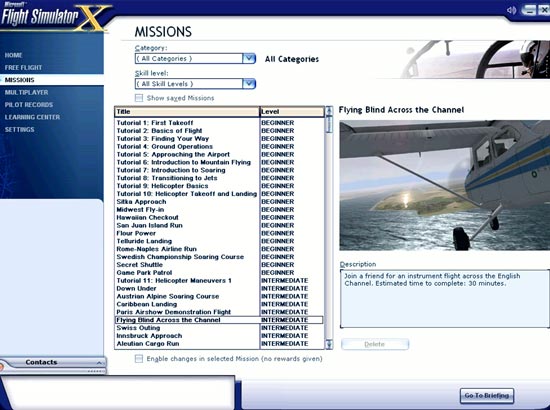Select the Innsbruck Approach mission
The image size is (550, 410).
click(219, 336)
